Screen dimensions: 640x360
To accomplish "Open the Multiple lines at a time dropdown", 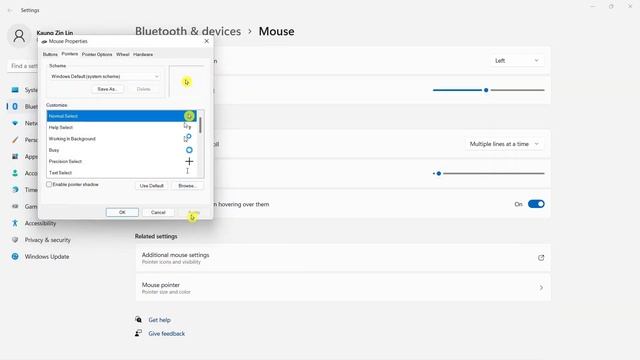I will click(x=504, y=144).
